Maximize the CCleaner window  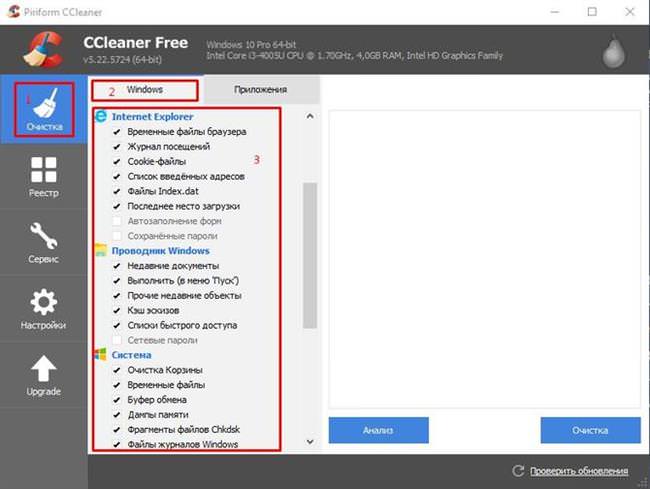pos(592,12)
